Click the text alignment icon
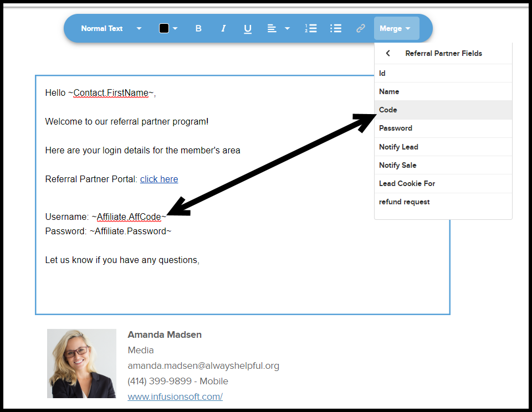Screen dimensions: 532x412 [x=272, y=28]
